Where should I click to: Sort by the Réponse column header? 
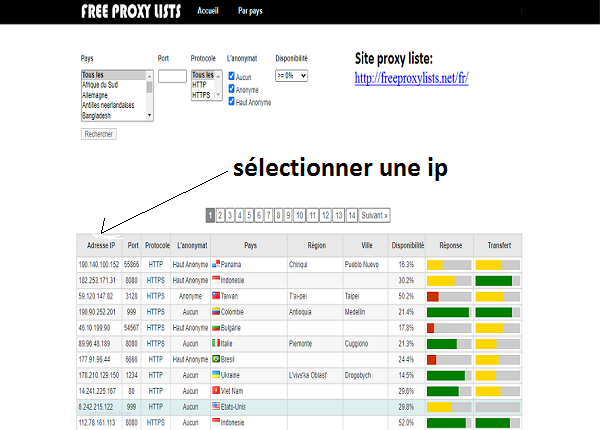tap(450, 245)
